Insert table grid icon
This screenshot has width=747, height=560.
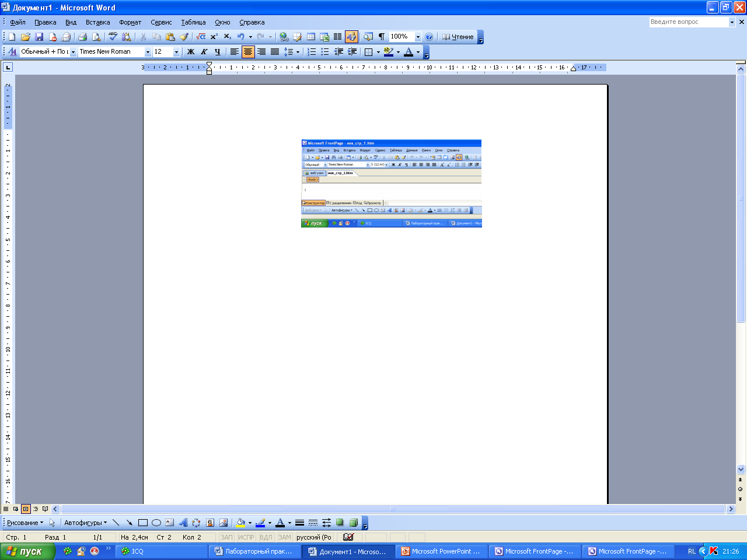(x=311, y=37)
